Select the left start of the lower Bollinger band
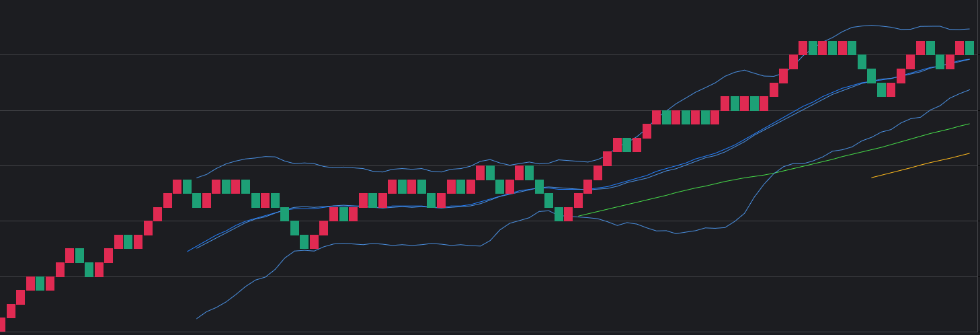This screenshot has height=335, width=980. pos(197,318)
